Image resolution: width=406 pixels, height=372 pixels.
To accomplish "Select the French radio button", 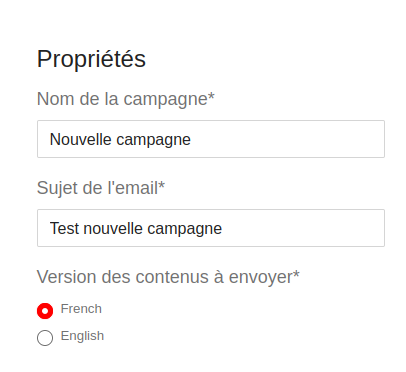I will pyautogui.click(x=45, y=311).
